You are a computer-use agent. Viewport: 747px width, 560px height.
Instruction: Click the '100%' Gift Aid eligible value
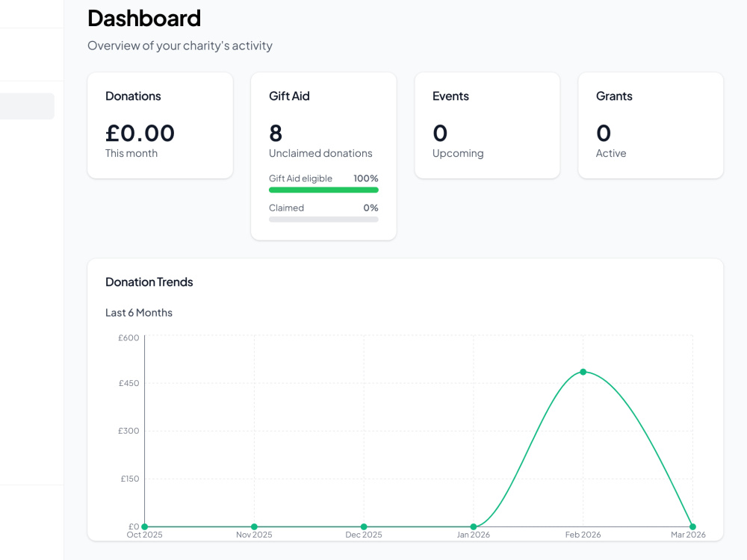click(366, 178)
